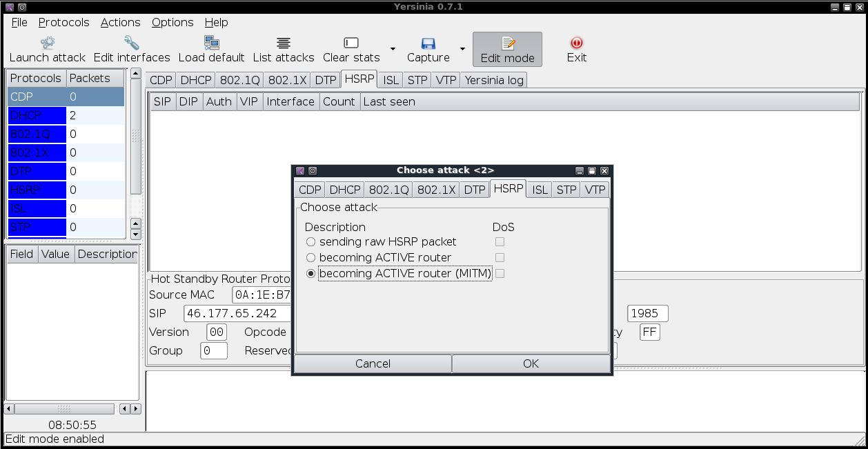The image size is (868, 449).
Task: Select the HSRP row in Protocols list
Action: coord(66,190)
